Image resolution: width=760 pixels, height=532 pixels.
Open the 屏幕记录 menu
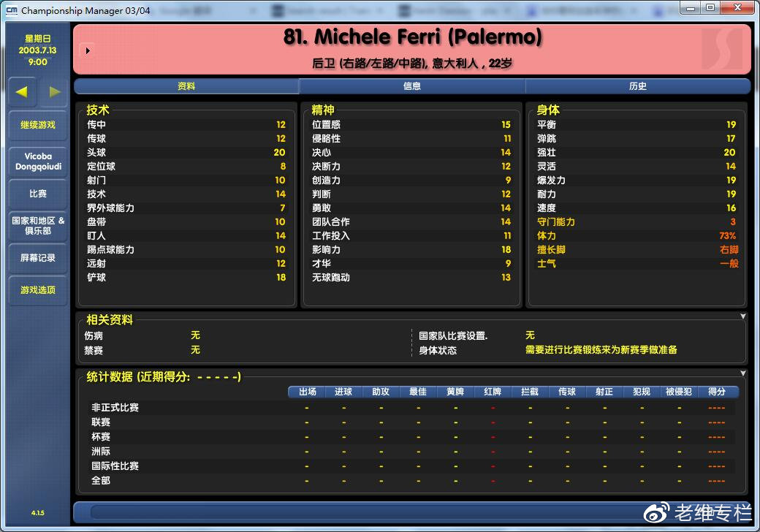point(38,258)
